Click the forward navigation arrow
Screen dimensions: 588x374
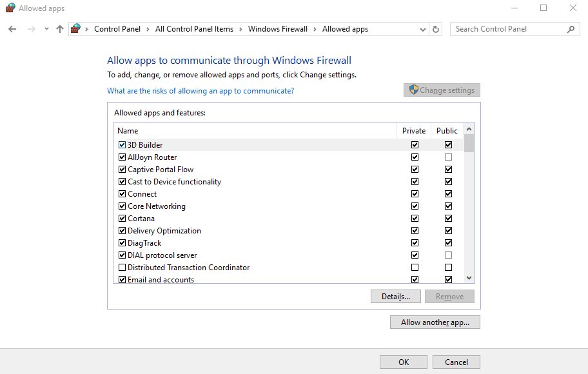(x=32, y=29)
